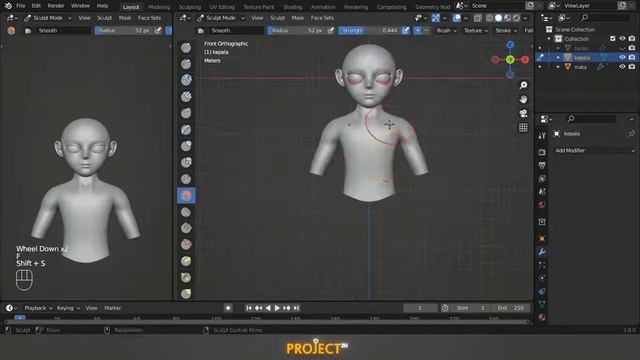The height and width of the screenshot is (360, 640).
Task: Open the Stroke settings dropdown
Action: pos(506,31)
